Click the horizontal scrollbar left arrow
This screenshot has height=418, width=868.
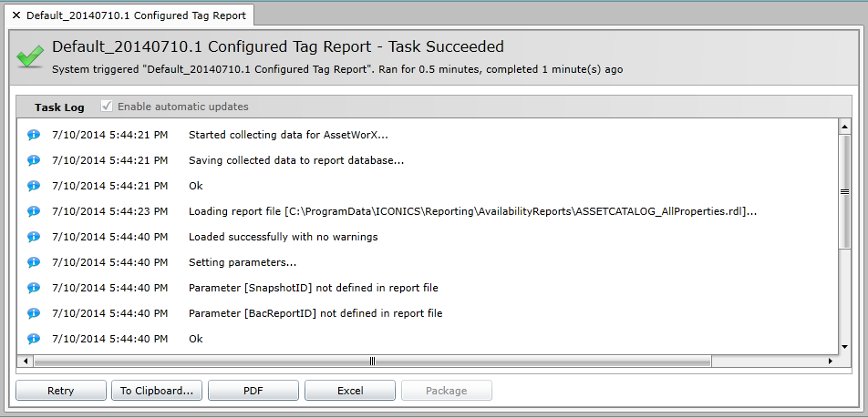tap(25, 362)
